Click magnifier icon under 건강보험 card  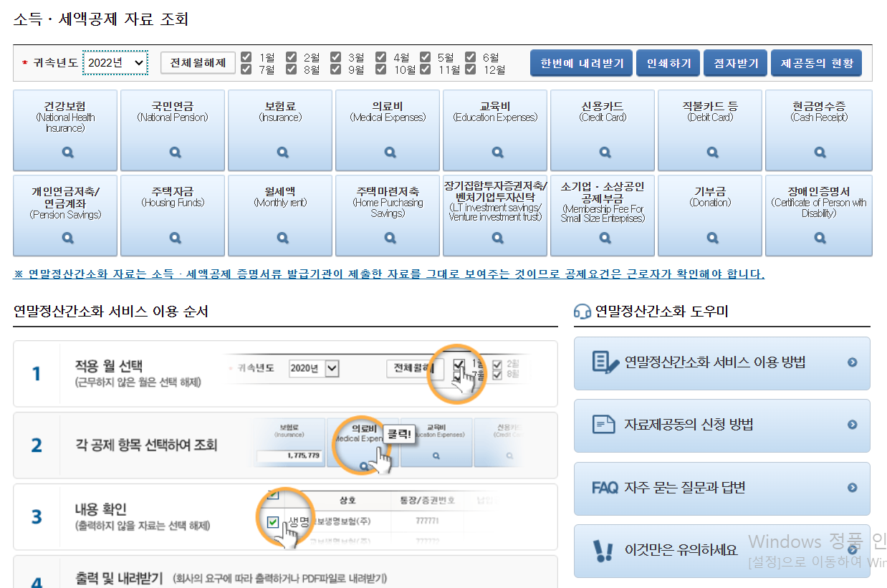[67, 153]
